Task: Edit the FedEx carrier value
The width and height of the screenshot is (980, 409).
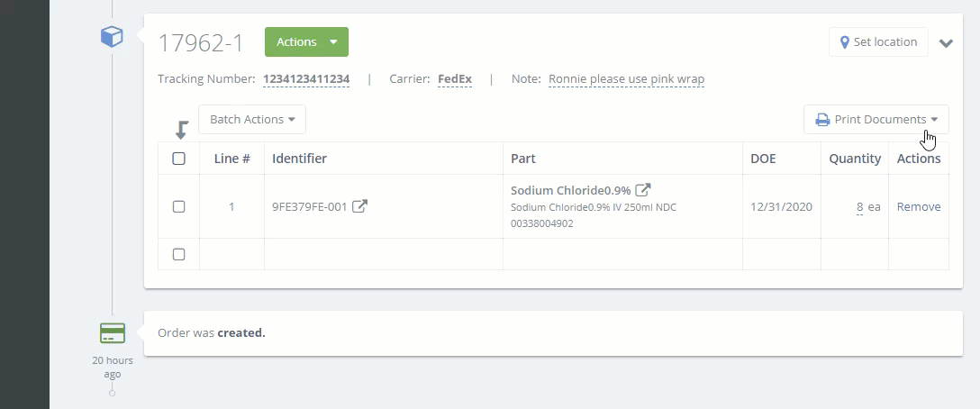Action: 455,79
